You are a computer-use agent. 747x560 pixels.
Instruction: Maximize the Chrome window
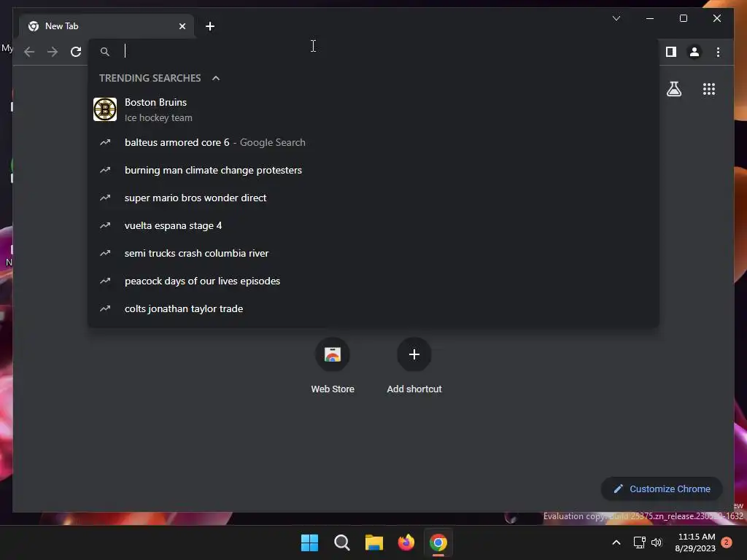click(x=683, y=18)
